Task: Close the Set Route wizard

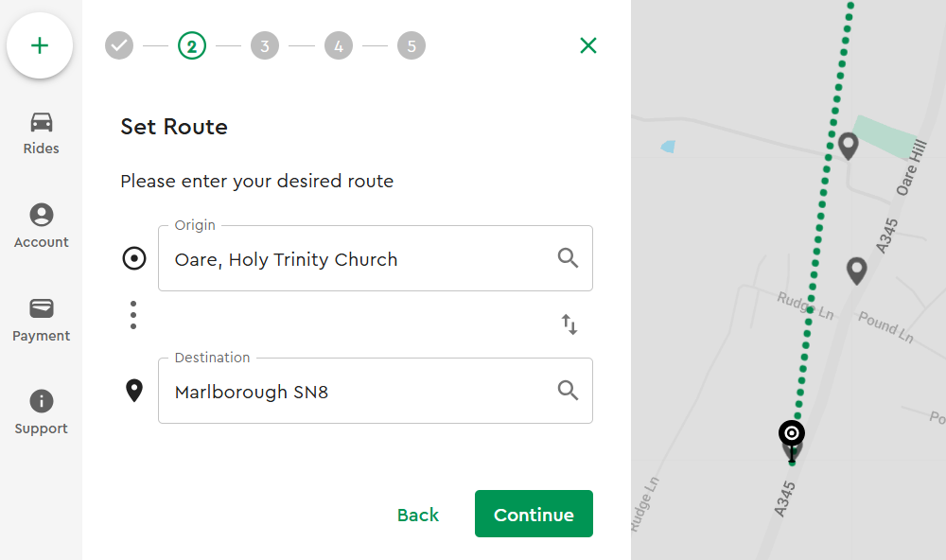Action: click(x=588, y=45)
